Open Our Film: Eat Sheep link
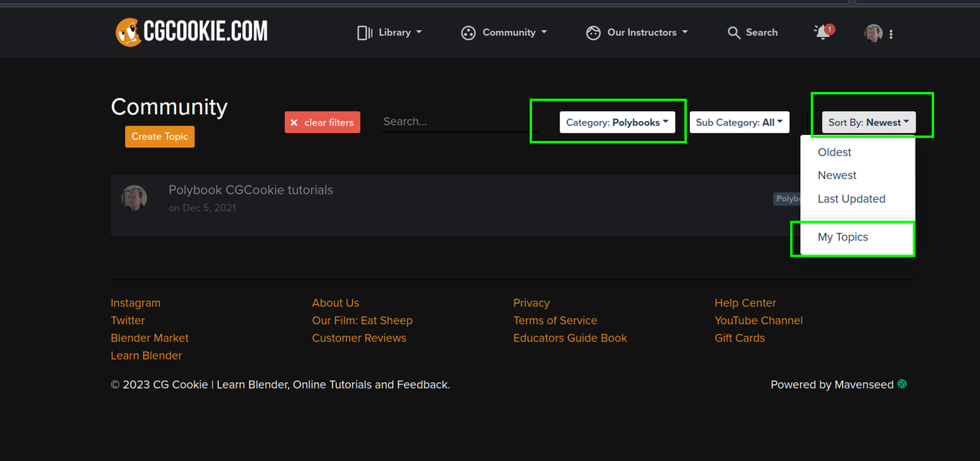 362,320
